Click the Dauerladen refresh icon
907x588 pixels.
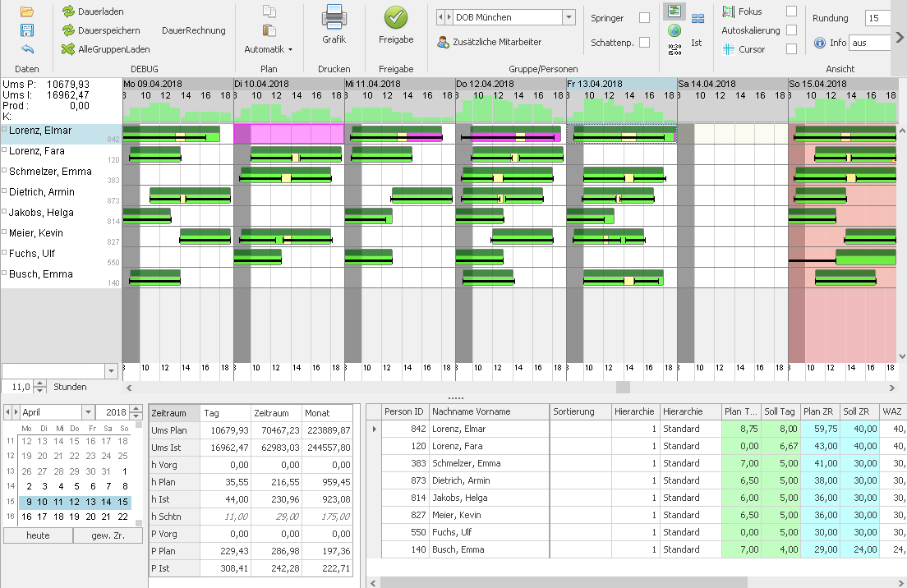pos(69,11)
